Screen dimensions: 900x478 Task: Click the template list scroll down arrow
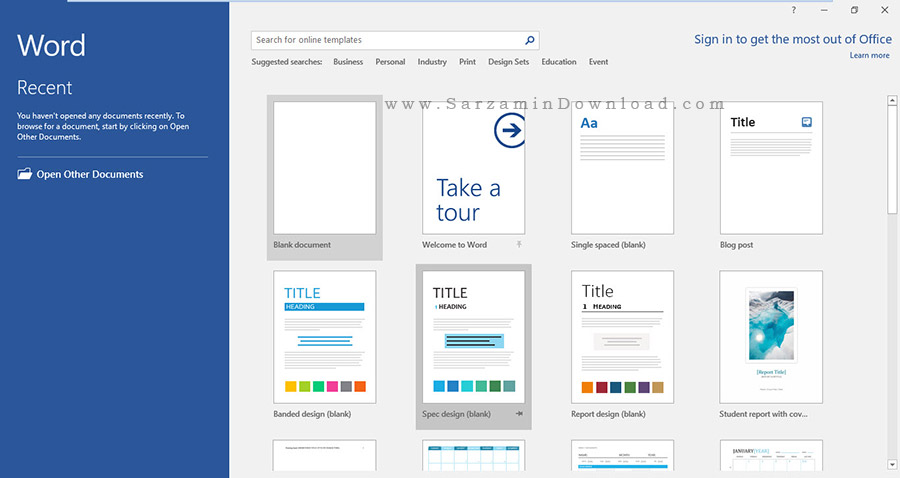(892, 464)
